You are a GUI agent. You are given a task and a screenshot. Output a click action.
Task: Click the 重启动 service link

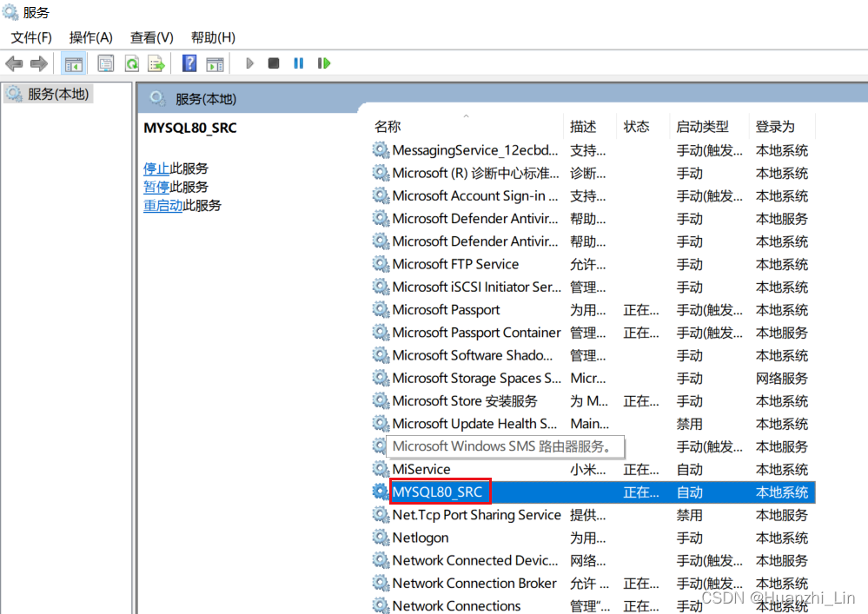(162, 206)
